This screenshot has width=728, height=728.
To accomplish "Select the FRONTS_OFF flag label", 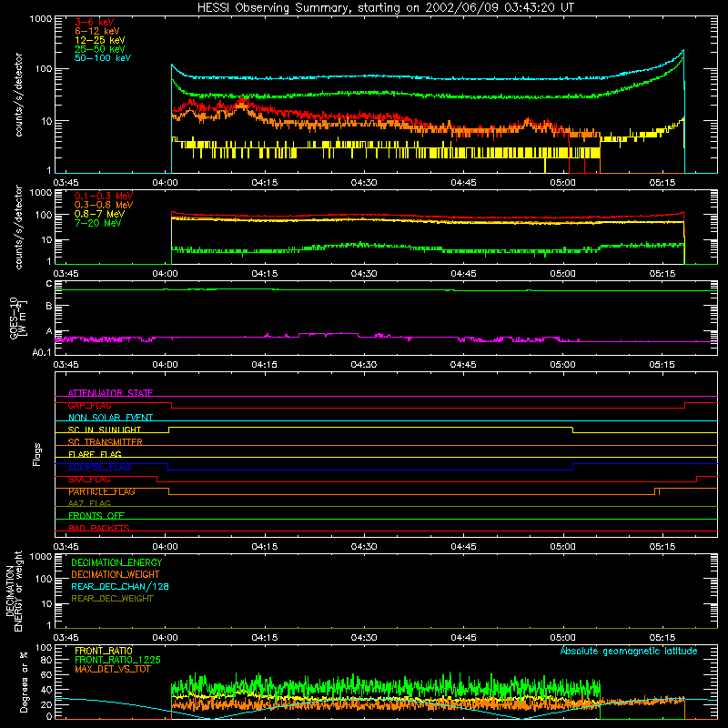I will tap(96, 516).
